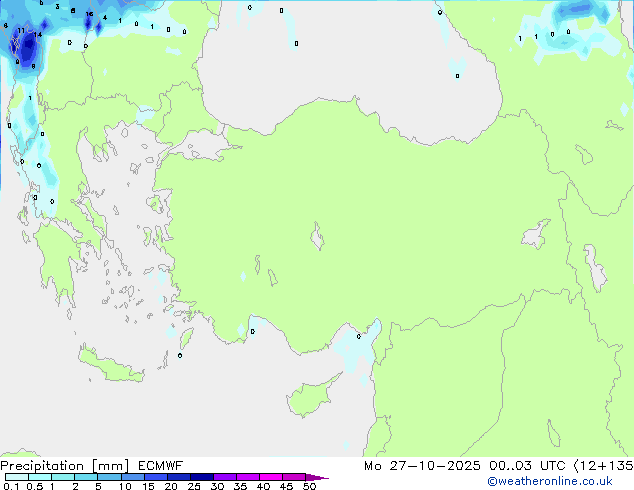The width and height of the screenshot is (634, 490).
Task: Click the "0.1" legend scale label
Action: (x=11, y=486)
